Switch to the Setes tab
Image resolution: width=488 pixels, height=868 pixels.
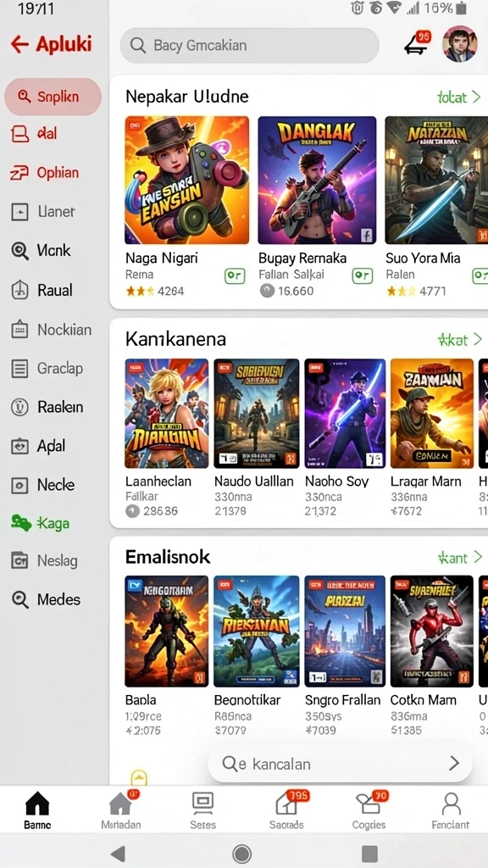coord(203,810)
